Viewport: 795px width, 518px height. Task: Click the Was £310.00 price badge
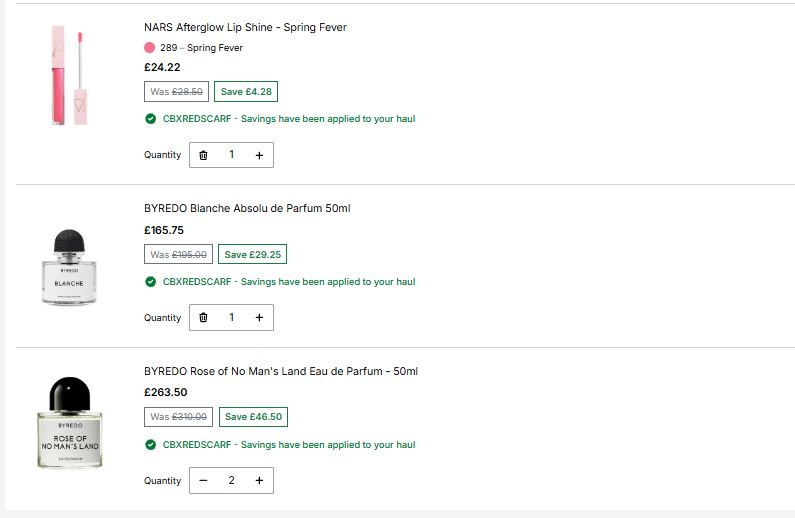coord(178,417)
